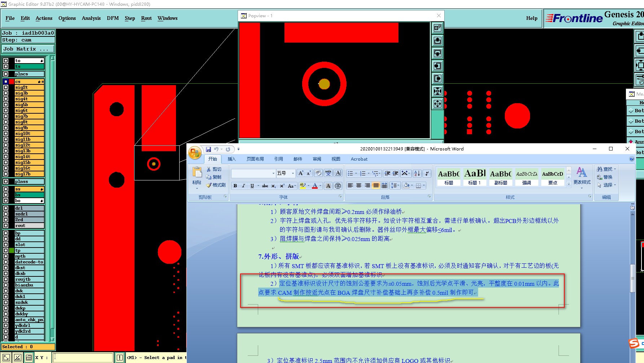Screen dimensions: 644x363
Task: Toggle visibility of layer slot
Action: (x=6, y=245)
